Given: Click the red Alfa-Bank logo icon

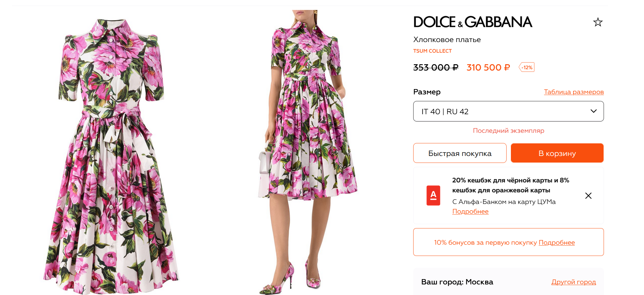Looking at the screenshot, I should click(433, 195).
